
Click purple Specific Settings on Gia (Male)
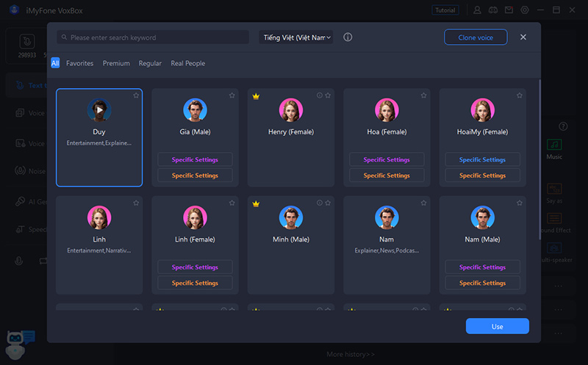[x=195, y=159]
